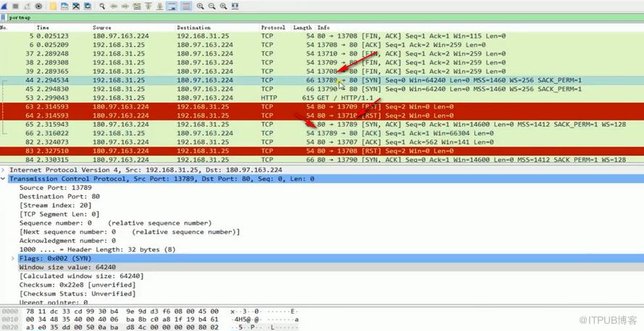The height and width of the screenshot is (331, 644).
Task: Select the HTTP GET packet 53
Action: coord(322,98)
